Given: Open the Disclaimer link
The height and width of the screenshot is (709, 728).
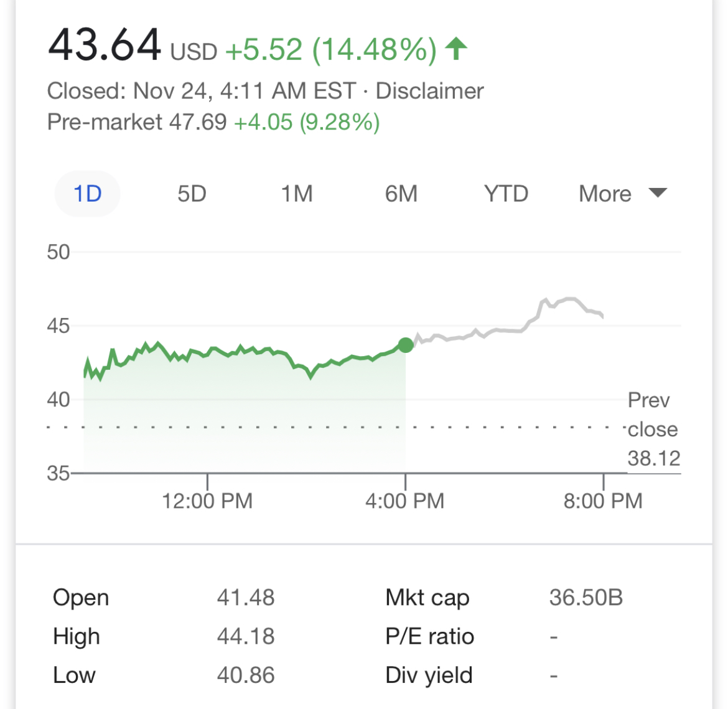Looking at the screenshot, I should (430, 91).
